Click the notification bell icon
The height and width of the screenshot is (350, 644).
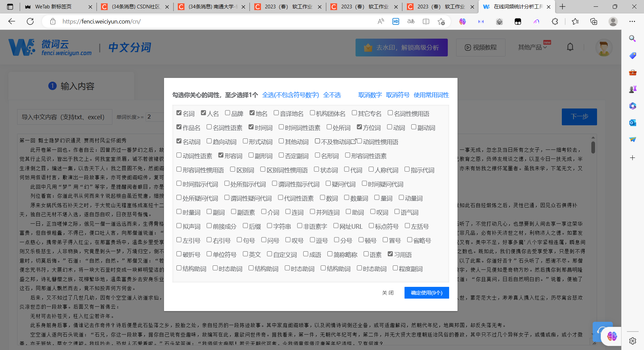click(570, 47)
